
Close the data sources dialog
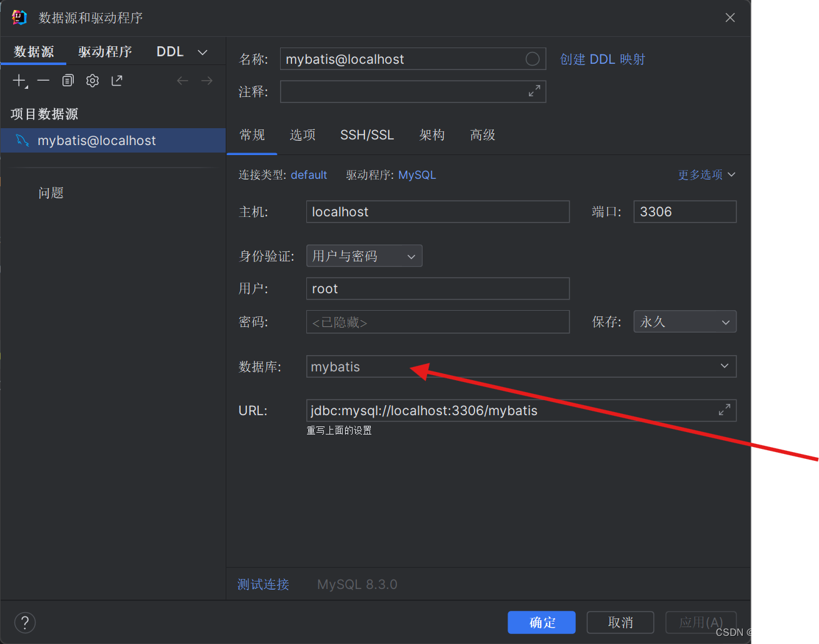click(x=730, y=18)
